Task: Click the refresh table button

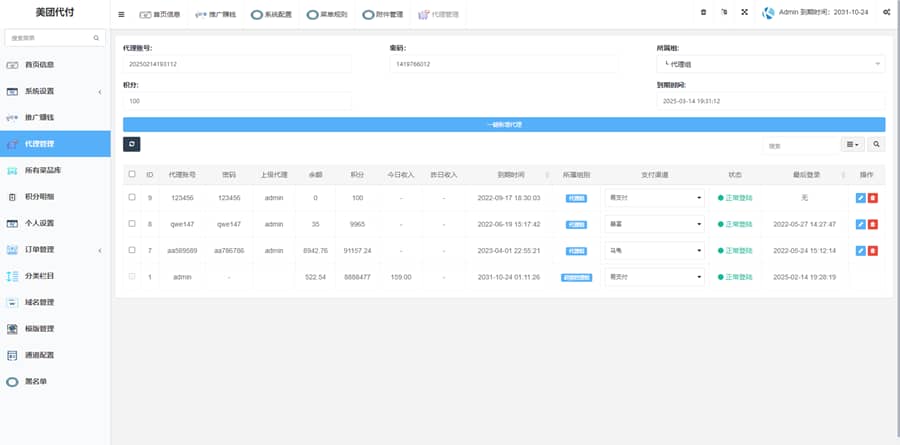Action: click(132, 145)
